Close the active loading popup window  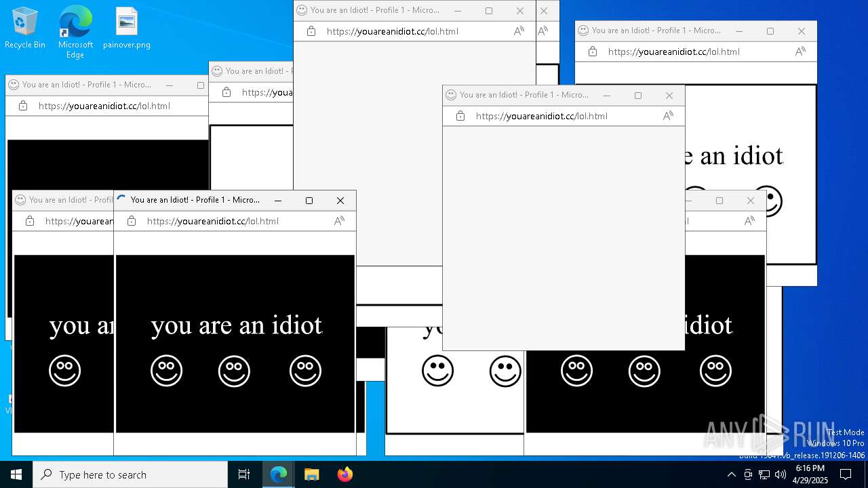pos(340,201)
